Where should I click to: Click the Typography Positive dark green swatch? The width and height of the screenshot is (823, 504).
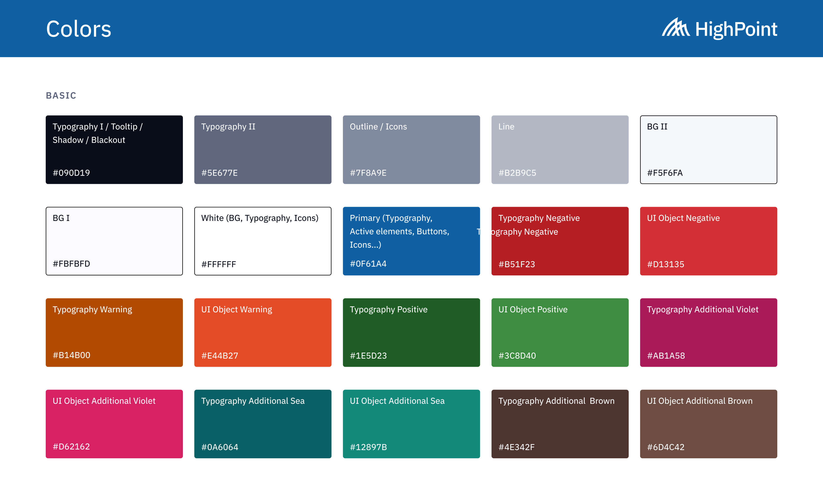411,333
